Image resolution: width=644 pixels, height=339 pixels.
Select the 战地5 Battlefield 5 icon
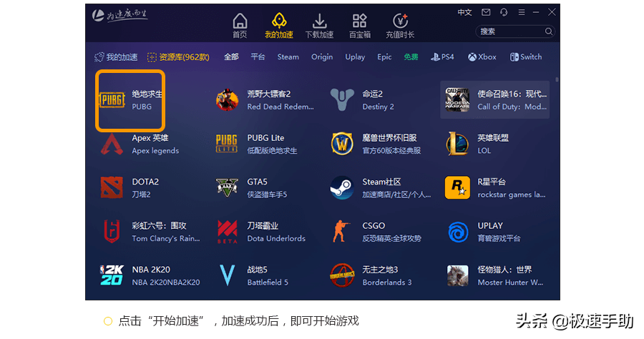click(x=227, y=275)
